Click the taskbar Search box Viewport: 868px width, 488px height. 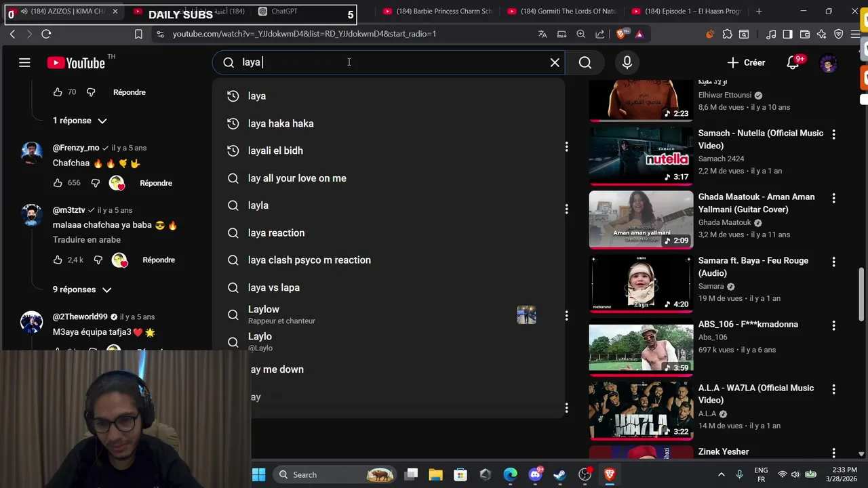coord(335,474)
